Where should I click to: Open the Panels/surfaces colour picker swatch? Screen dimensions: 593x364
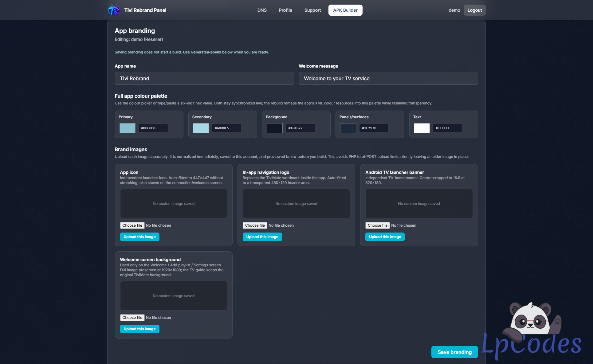[x=348, y=128]
